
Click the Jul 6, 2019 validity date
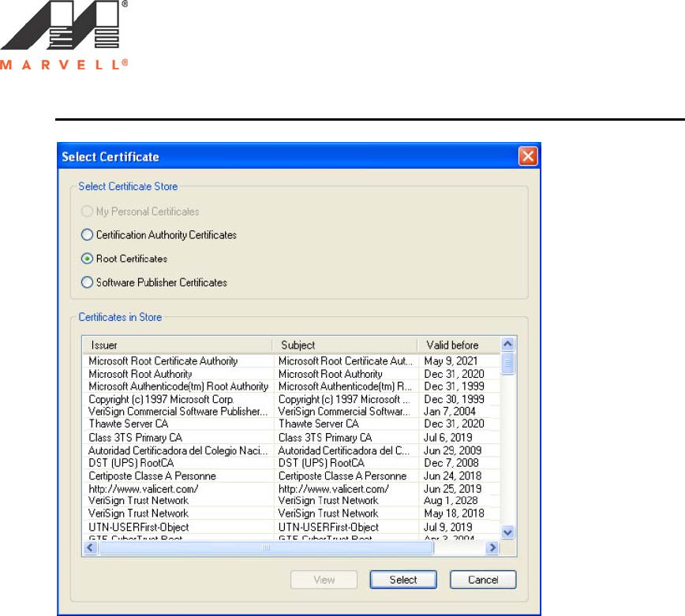pyautogui.click(x=448, y=438)
